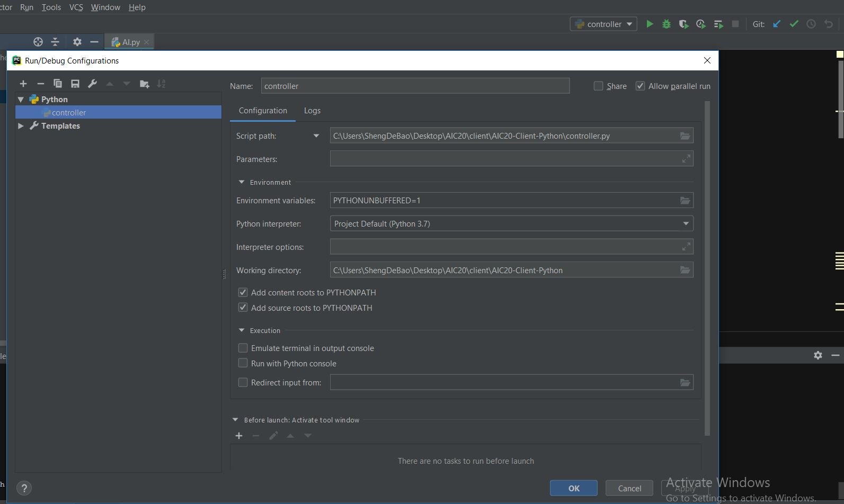Start debugging with the bug icon
Image resolution: width=844 pixels, height=504 pixels.
pyautogui.click(x=667, y=24)
